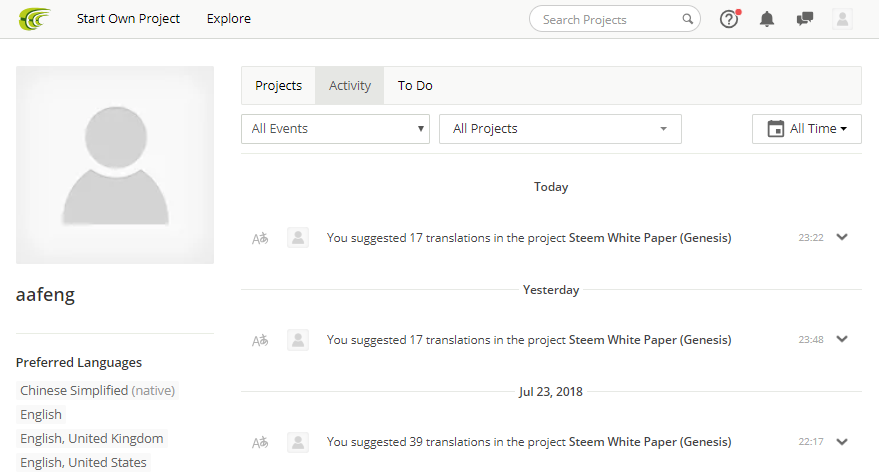Open Start Own Project link
879x474 pixels.
tap(128, 18)
